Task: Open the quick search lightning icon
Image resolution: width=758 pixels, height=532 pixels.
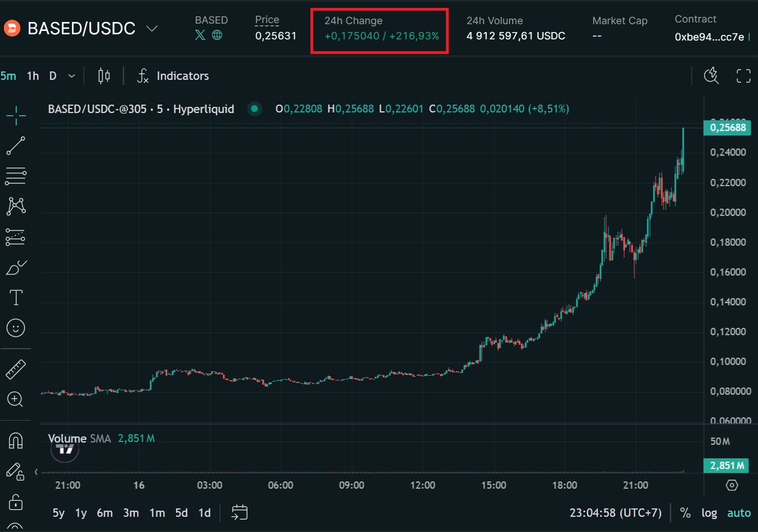Action: click(x=711, y=76)
